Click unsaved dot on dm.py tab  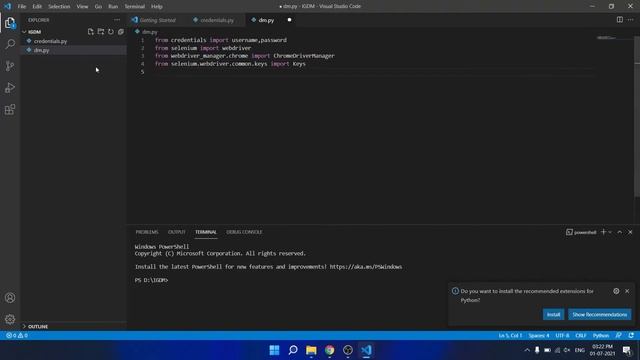pos(289,20)
